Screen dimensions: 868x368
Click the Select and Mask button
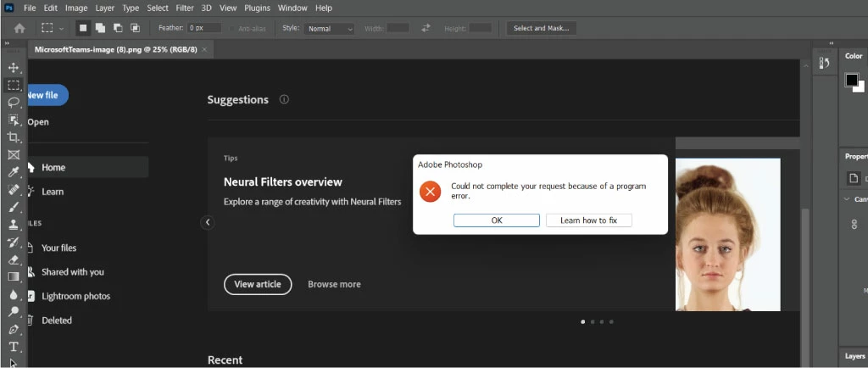[542, 28]
